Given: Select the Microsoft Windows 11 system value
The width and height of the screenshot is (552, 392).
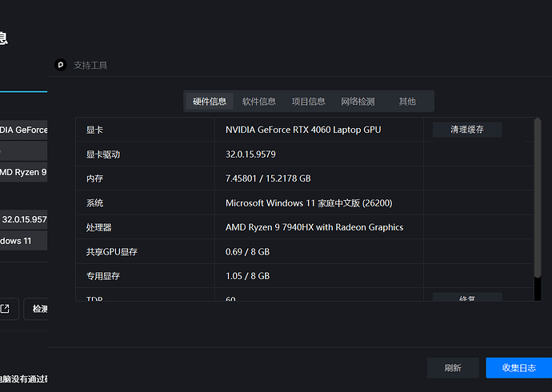Looking at the screenshot, I should click(x=309, y=203).
